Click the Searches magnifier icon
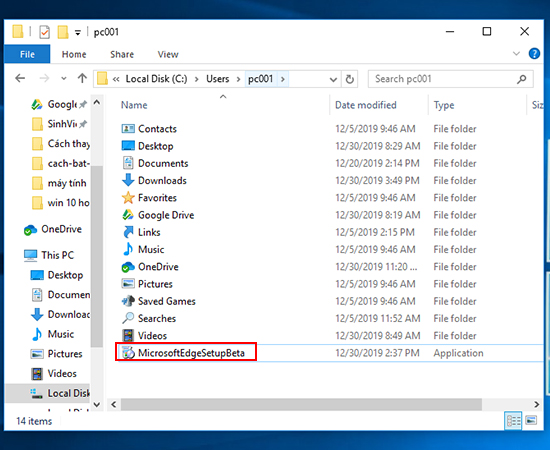The image size is (550, 450). pyautogui.click(x=128, y=318)
